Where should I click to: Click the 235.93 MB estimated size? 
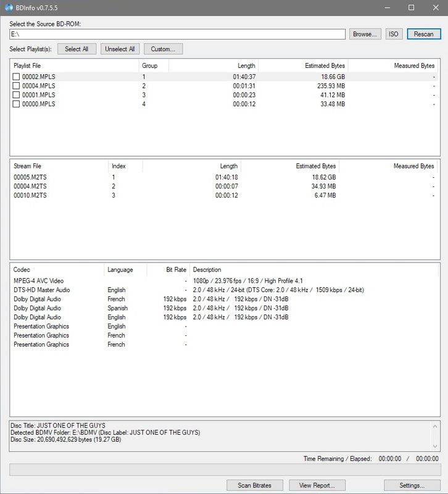click(331, 86)
